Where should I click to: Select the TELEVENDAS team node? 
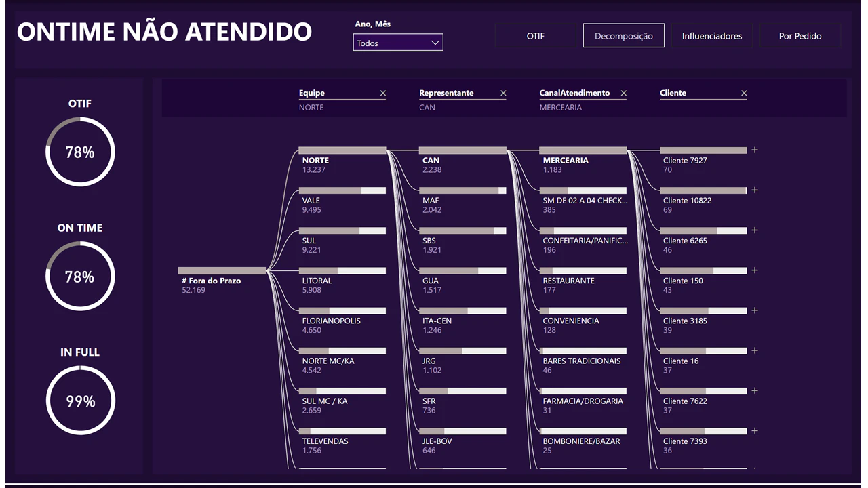pos(342,440)
